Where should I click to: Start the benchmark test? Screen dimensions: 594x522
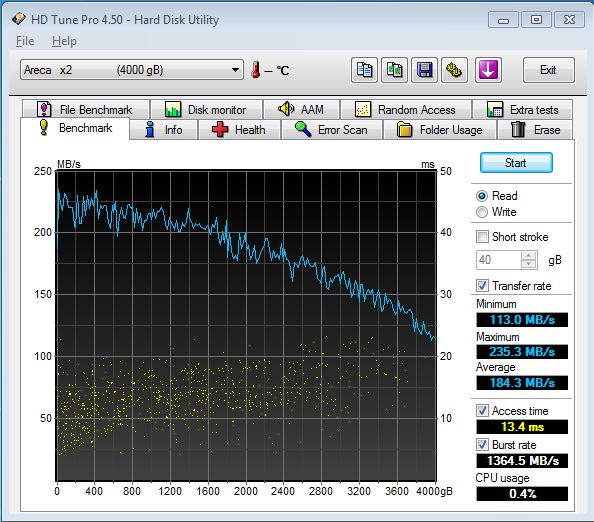(516, 163)
